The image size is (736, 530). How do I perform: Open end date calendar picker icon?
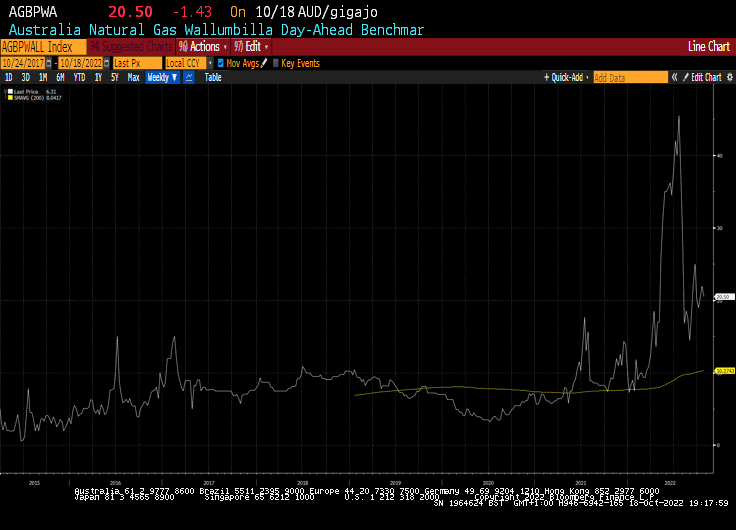click(106, 63)
